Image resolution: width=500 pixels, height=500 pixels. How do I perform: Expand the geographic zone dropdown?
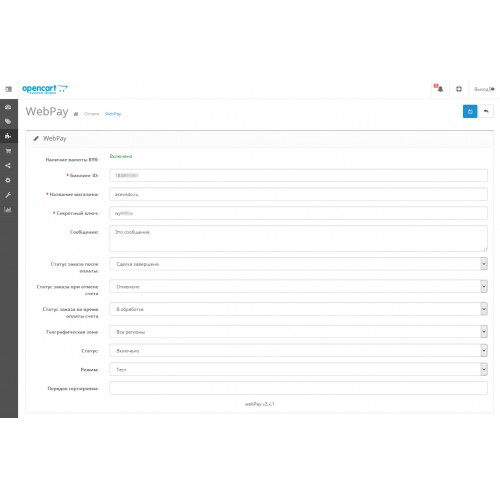298,332
